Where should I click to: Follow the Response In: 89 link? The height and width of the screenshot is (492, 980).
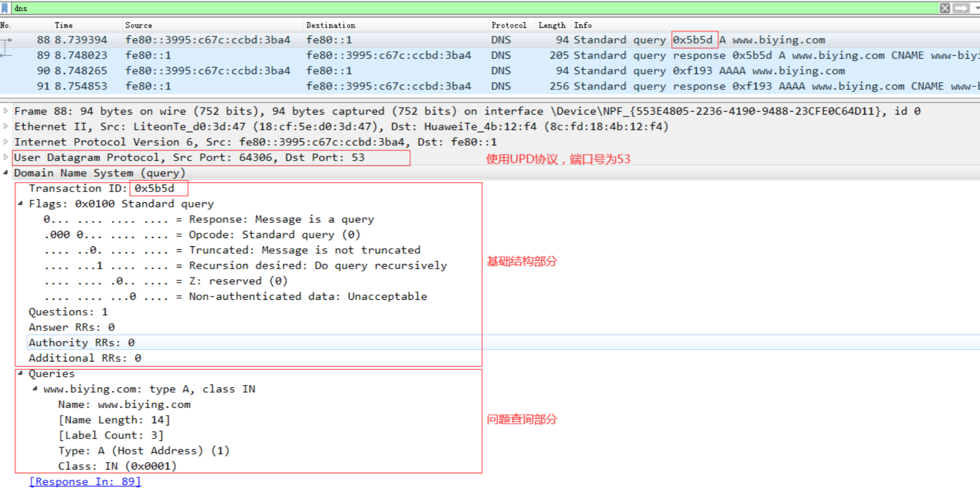click(x=85, y=481)
